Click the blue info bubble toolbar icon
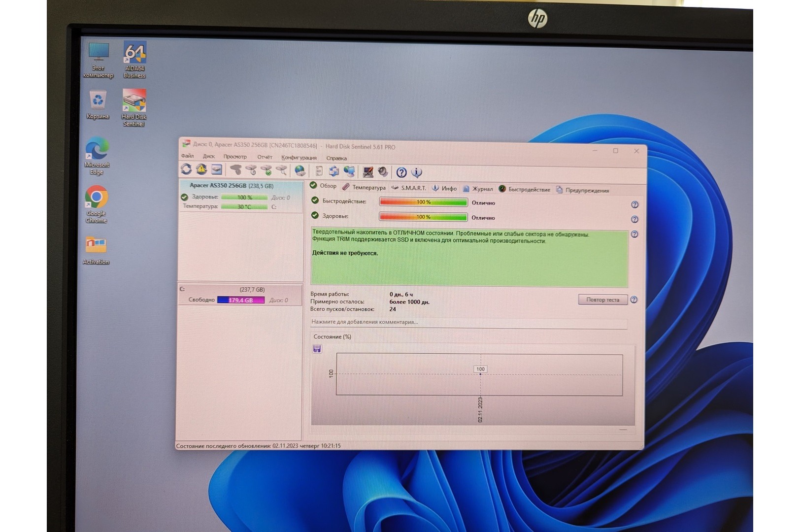The image size is (800, 532). 417,172
